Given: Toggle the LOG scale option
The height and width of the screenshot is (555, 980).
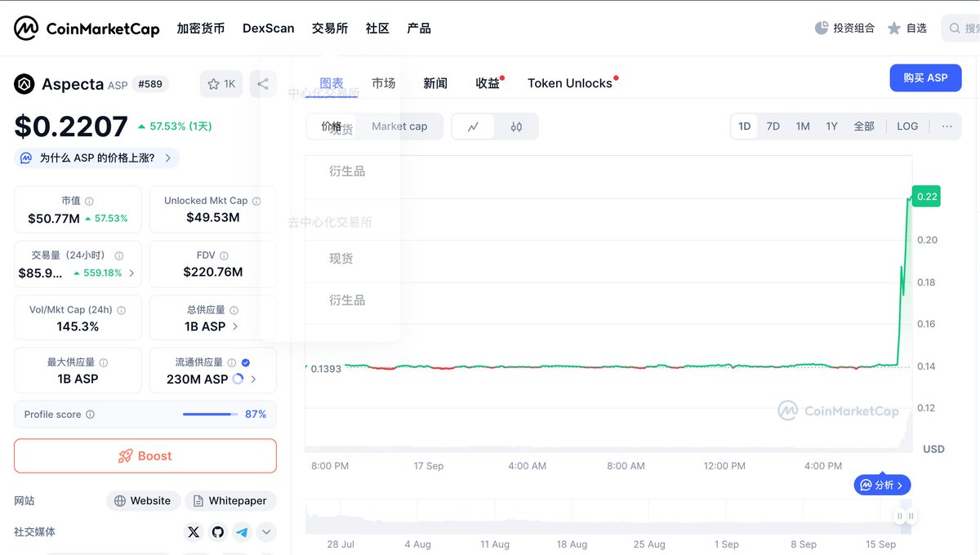Looking at the screenshot, I should [x=906, y=127].
